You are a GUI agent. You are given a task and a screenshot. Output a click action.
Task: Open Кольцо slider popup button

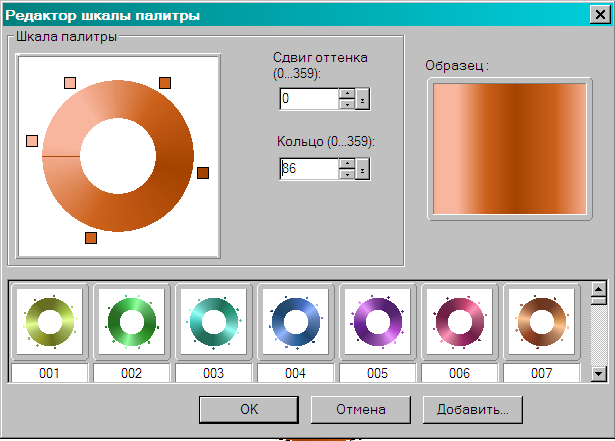tap(362, 169)
